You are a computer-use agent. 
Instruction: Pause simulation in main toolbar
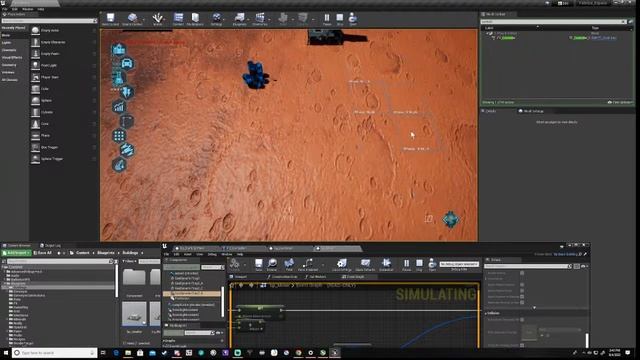tap(327, 19)
